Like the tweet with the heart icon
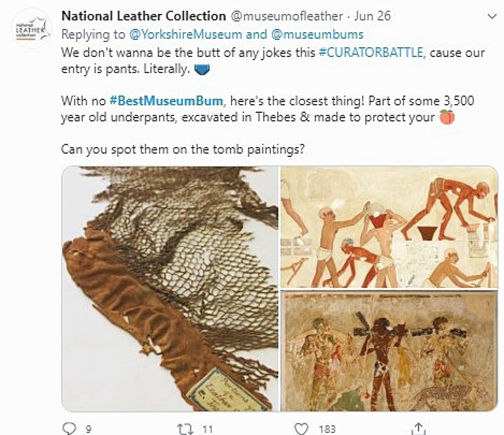Image resolution: width=504 pixels, height=435 pixels. (x=301, y=429)
